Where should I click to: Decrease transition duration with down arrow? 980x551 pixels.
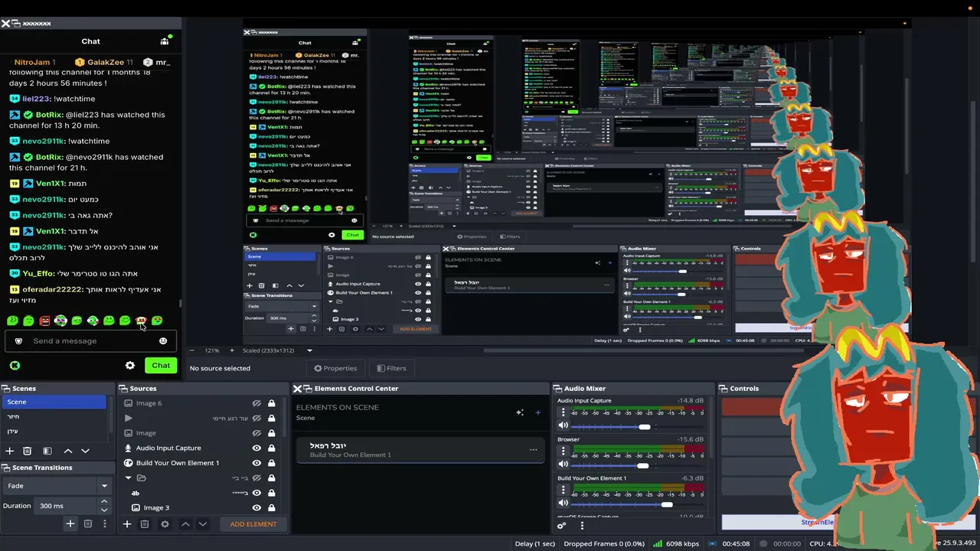tap(104, 510)
